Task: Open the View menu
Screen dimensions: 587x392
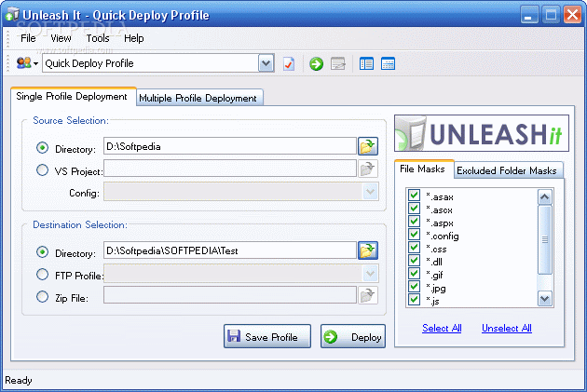Action: (x=61, y=38)
